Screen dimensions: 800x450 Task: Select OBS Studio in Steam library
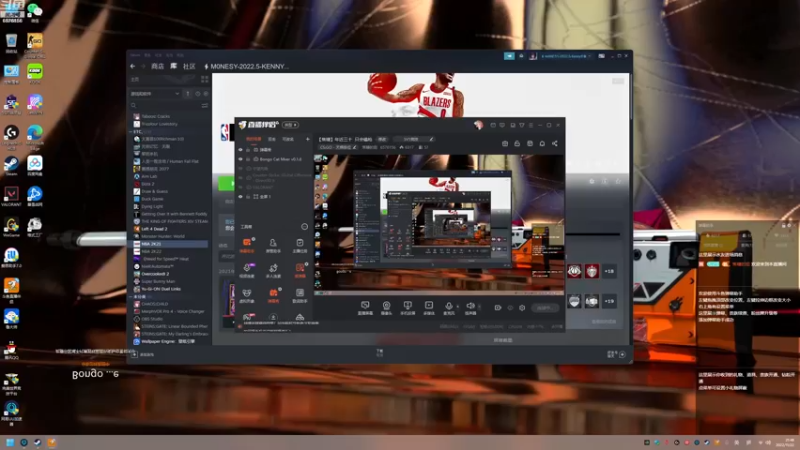pyautogui.click(x=170, y=319)
